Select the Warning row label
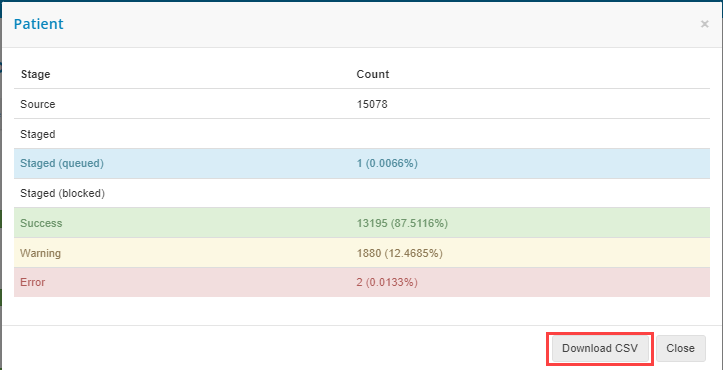The height and width of the screenshot is (370, 723). click(41, 253)
